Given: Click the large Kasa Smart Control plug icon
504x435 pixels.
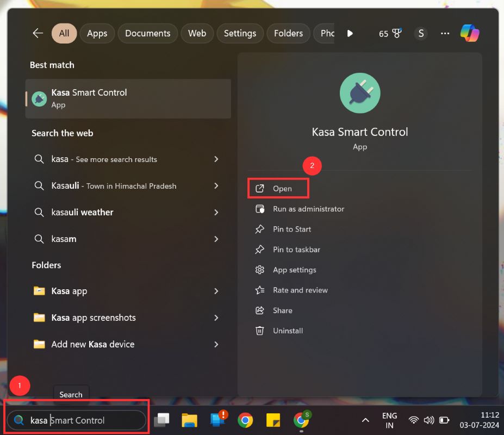Looking at the screenshot, I should click(x=360, y=93).
